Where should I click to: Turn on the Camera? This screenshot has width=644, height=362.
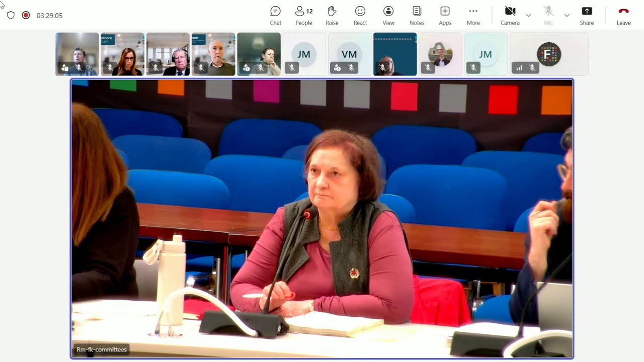(510, 16)
